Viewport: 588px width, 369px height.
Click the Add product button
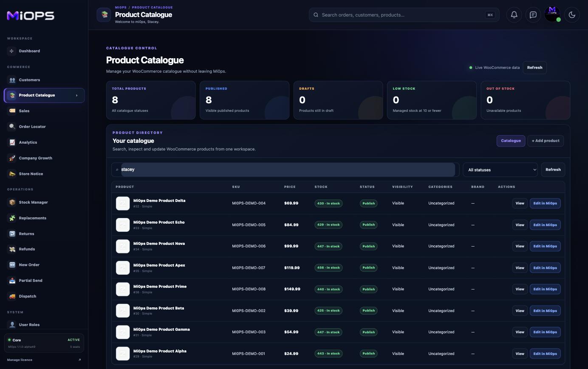coord(546,141)
